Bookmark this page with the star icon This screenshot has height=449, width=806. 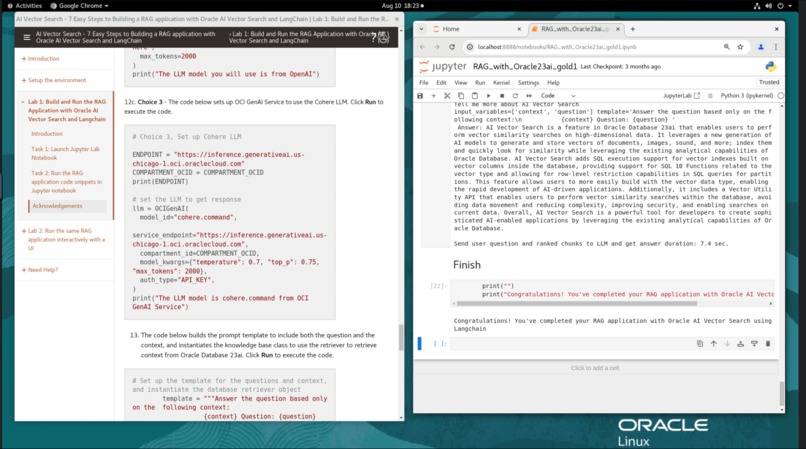point(740,47)
